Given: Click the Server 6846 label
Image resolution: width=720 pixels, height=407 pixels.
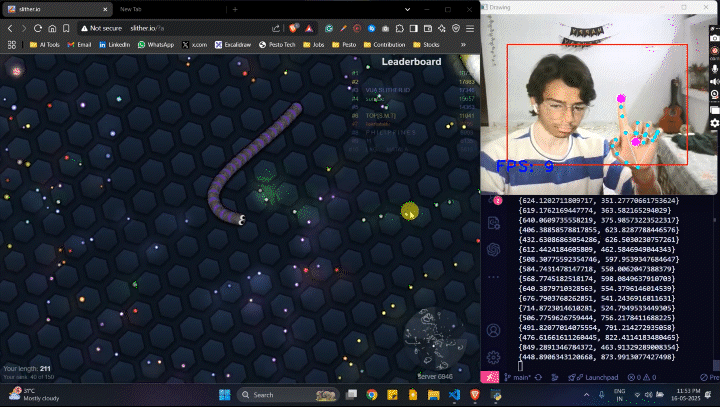Looking at the screenshot, I should coord(435,376).
